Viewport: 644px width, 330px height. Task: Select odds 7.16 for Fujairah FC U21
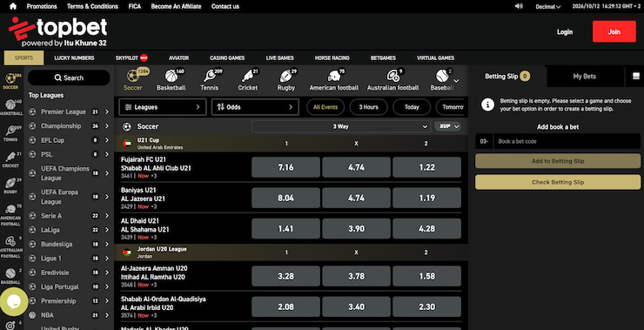tap(285, 167)
